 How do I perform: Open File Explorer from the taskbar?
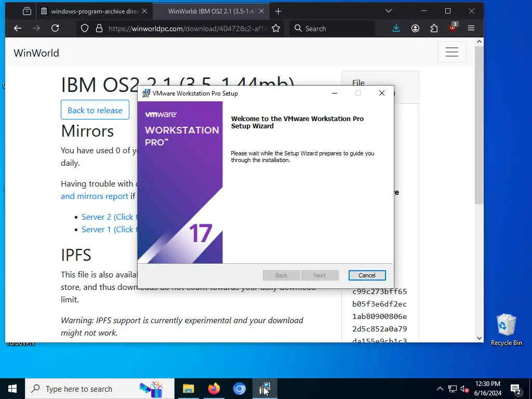[x=188, y=389]
